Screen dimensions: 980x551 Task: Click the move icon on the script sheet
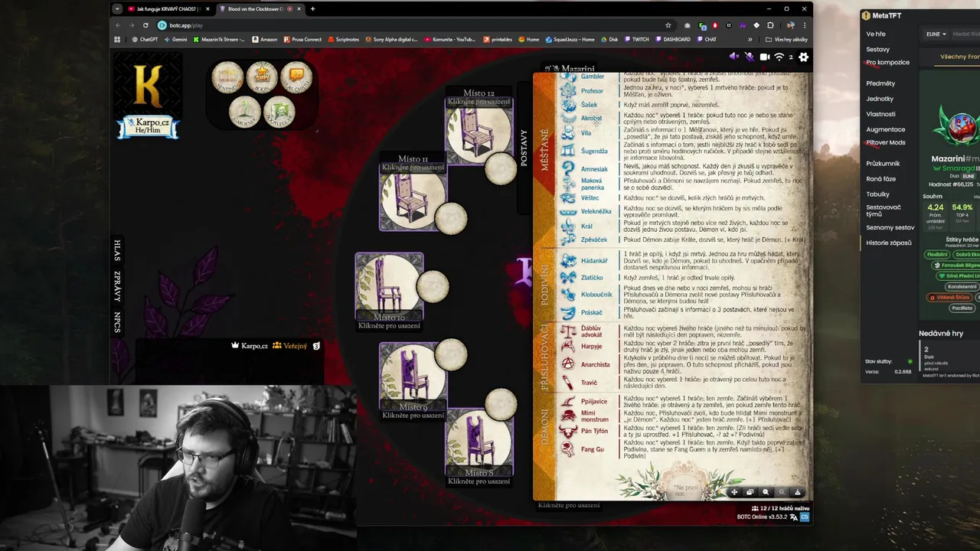click(x=734, y=492)
